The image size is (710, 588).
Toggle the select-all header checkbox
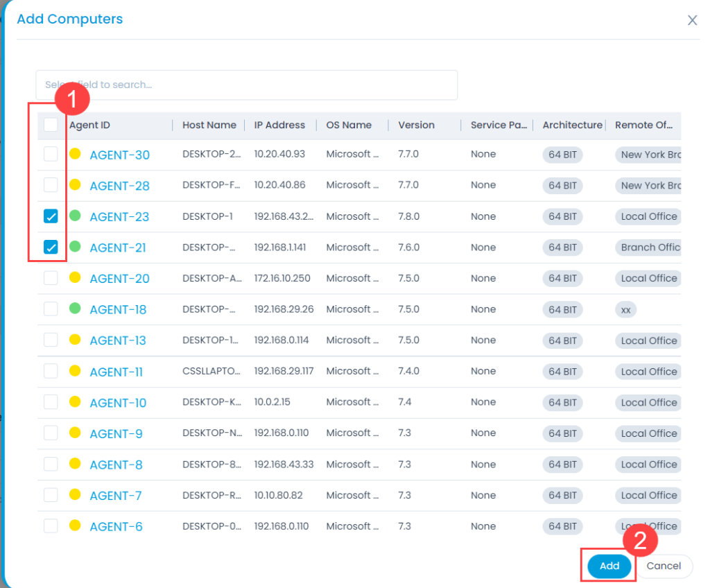51,125
